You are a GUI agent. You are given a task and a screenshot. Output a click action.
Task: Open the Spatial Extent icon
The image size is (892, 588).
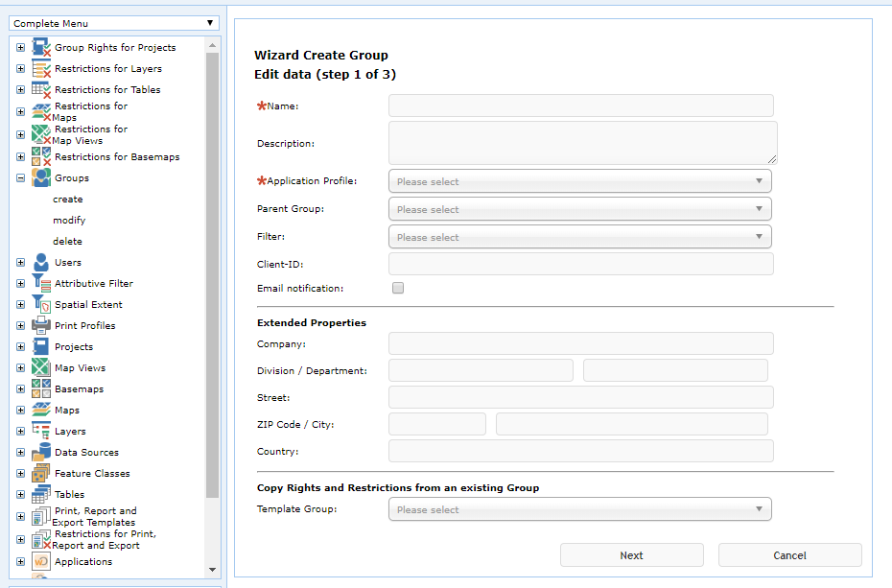coord(39,303)
